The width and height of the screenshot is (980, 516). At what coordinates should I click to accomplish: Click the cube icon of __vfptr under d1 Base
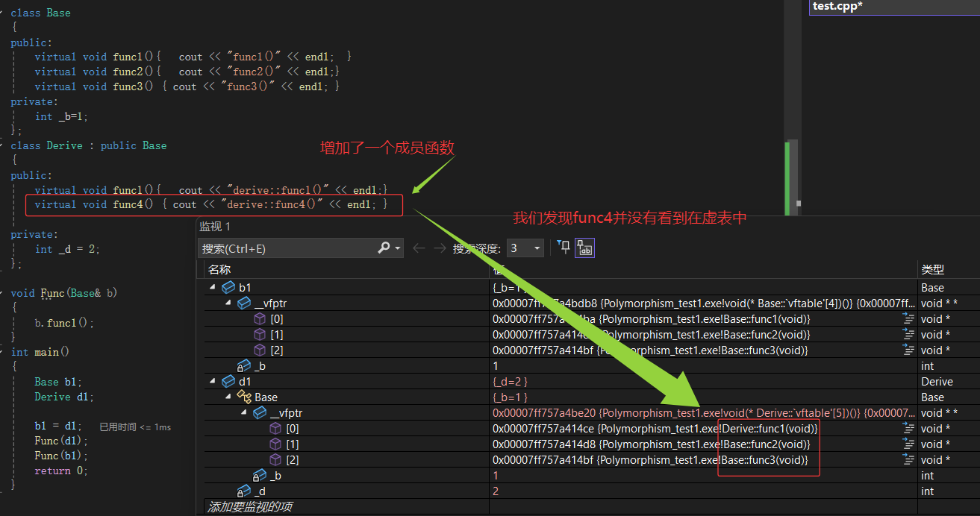pos(260,412)
